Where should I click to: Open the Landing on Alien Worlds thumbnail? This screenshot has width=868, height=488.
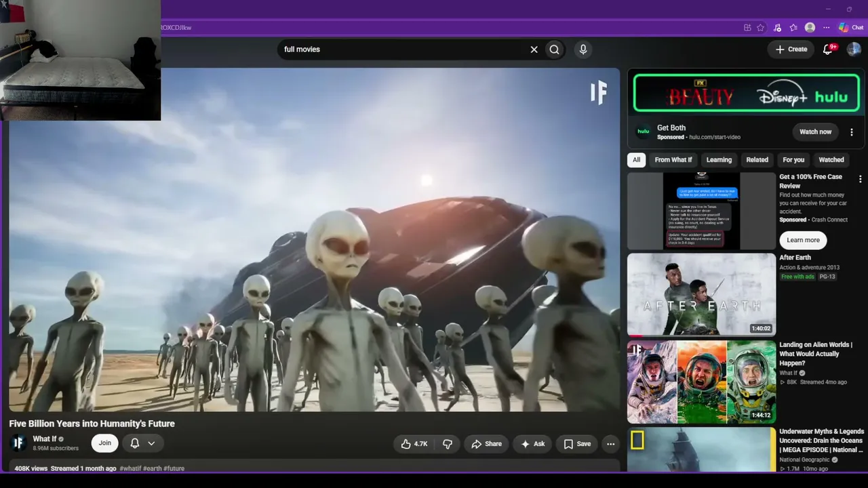coord(701,382)
